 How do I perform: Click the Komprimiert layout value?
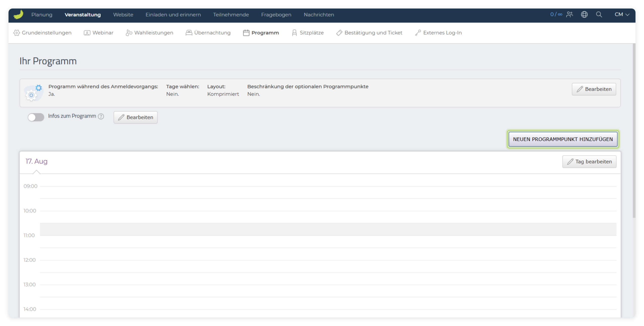click(223, 94)
